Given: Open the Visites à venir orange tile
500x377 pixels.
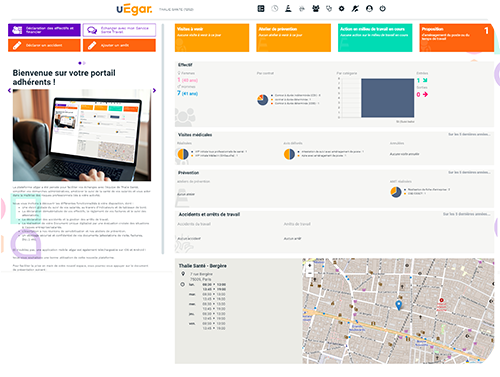Looking at the screenshot, I should click(x=212, y=38).
